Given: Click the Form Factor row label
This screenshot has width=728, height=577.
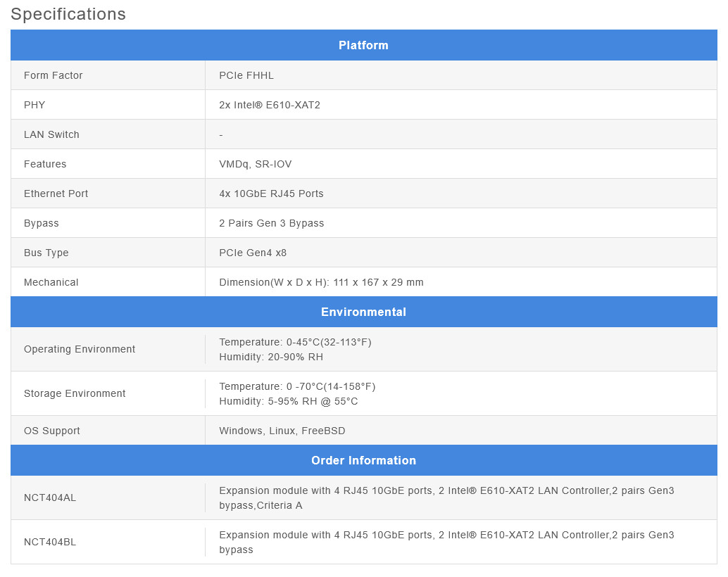Looking at the screenshot, I should click(54, 75).
